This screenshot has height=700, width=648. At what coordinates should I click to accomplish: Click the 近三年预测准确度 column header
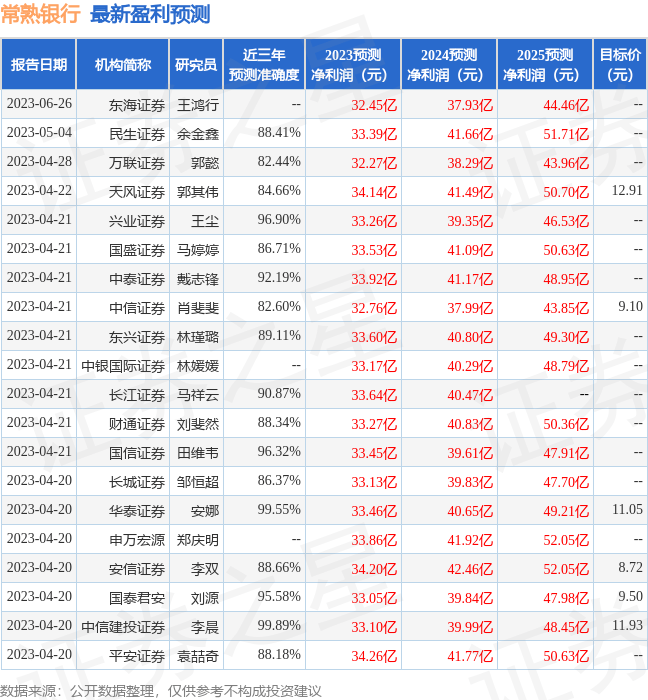(x=264, y=65)
